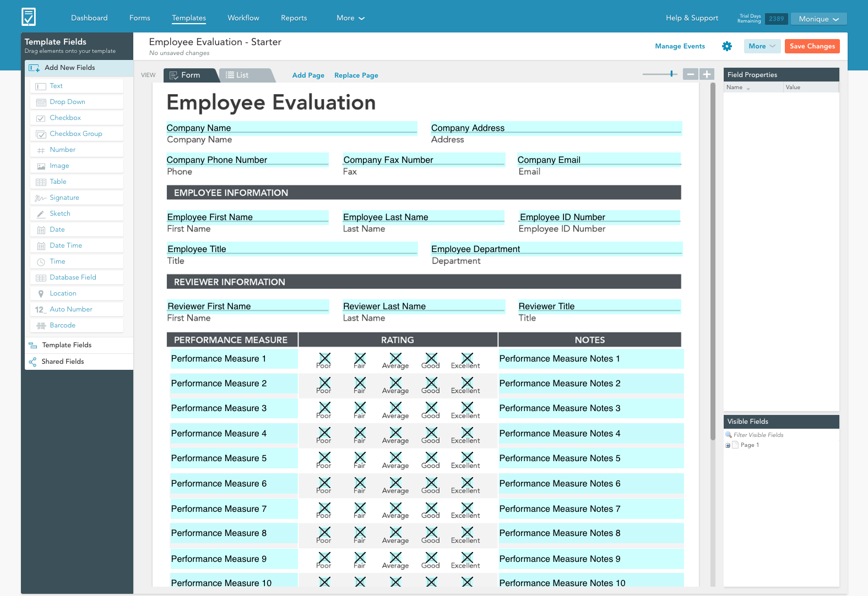Screen dimensions: 868x596
Task: Click the zoom slider handle
Action: [x=671, y=74]
